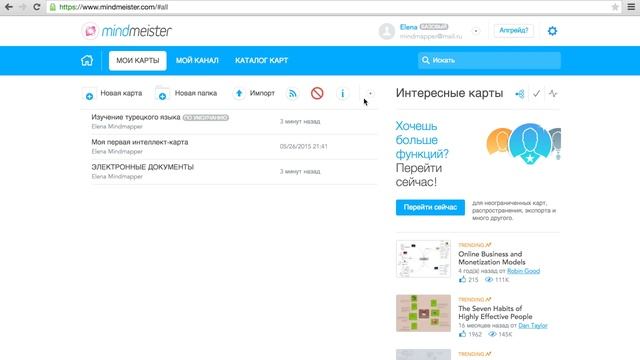Open Online Business and Monetization Models title
The width and height of the screenshot is (640, 360).
(x=491, y=258)
